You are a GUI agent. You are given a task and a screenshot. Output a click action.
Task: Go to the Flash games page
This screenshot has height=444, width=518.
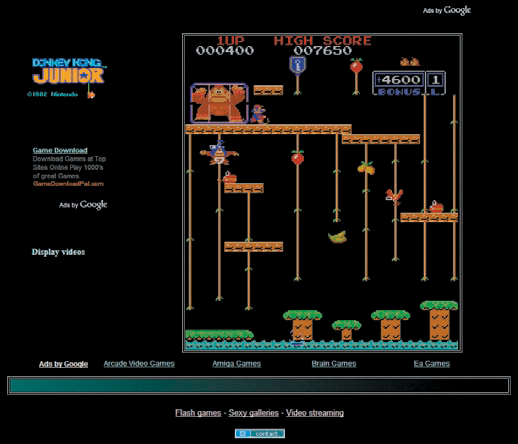click(198, 413)
